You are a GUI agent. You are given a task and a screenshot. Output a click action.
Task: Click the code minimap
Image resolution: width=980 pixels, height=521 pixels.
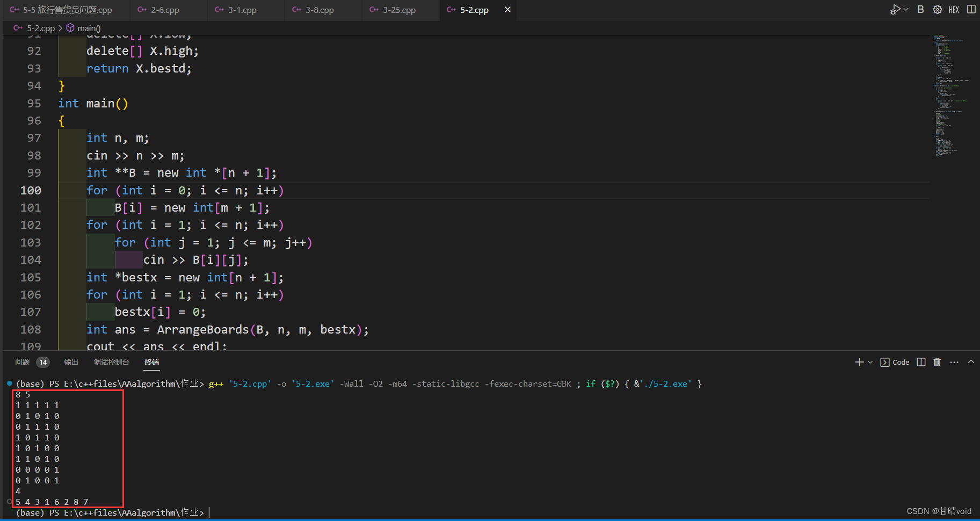(952, 96)
